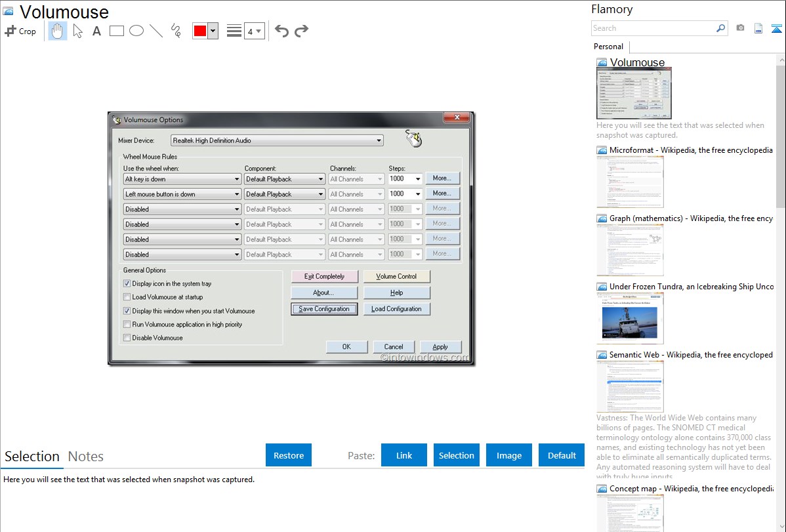786x532 pixels.
Task: Choose the freehand drawing tool
Action: [x=176, y=31]
